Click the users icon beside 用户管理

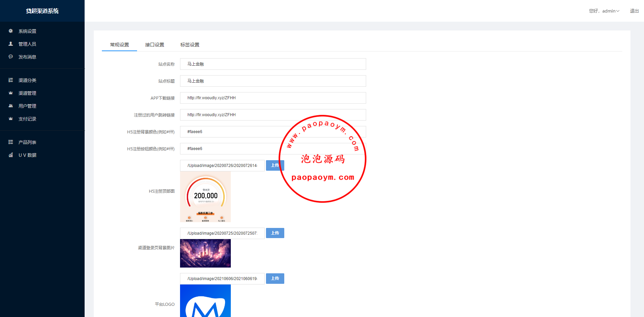(11, 106)
